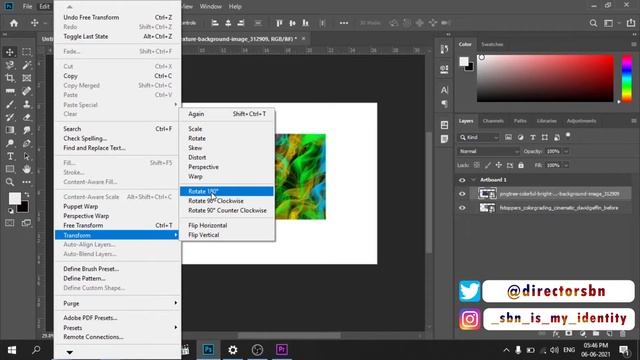This screenshot has width=640, height=360.
Task: Switch to the Swatches tab
Action: point(492,44)
